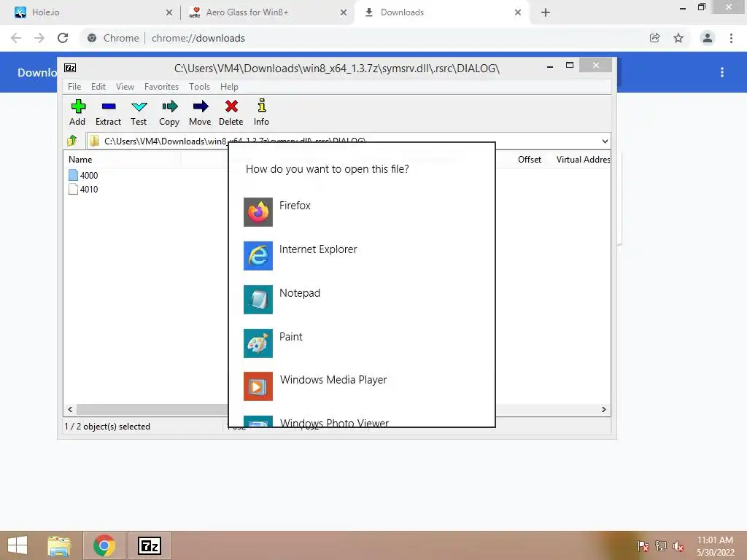
Task: Open Info for the selected item
Action: point(261,112)
